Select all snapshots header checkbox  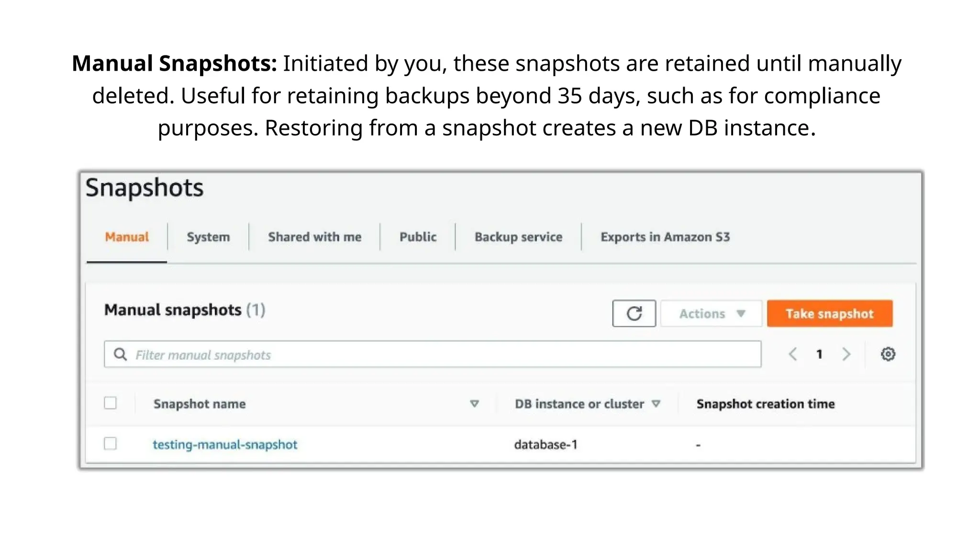pos(111,403)
